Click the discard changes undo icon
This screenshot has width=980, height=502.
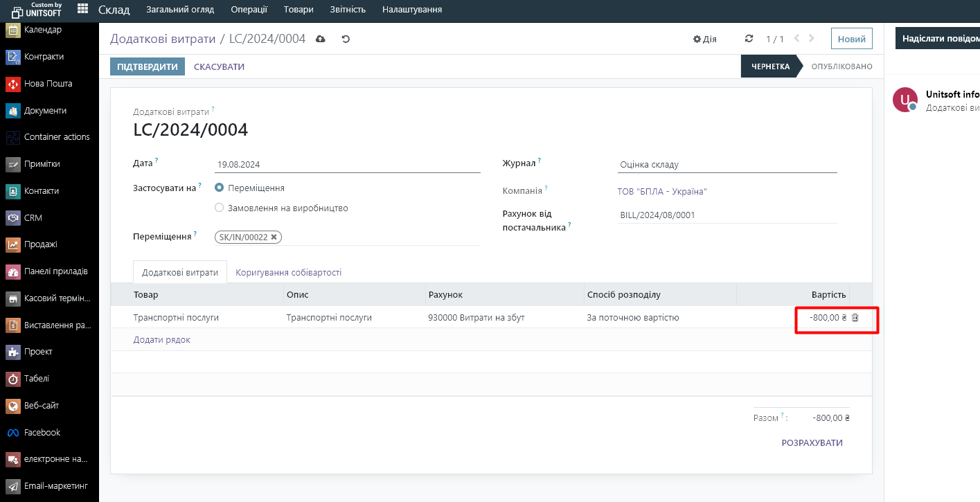346,39
